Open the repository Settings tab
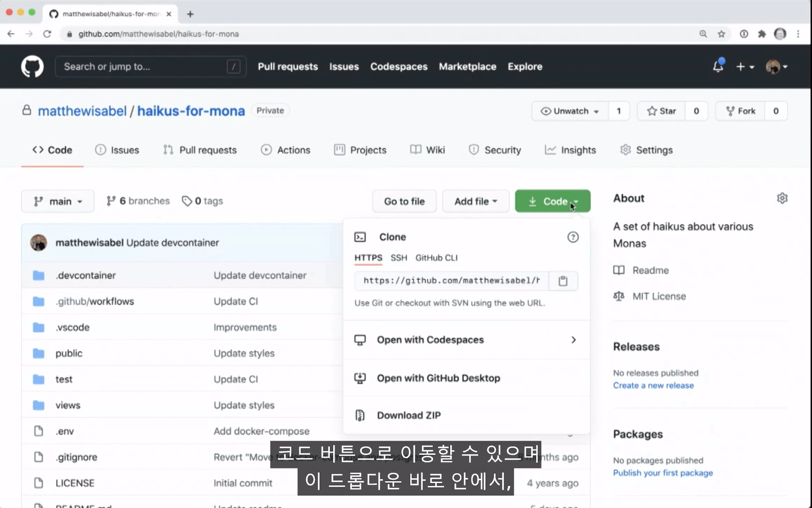The width and height of the screenshot is (812, 508). click(x=646, y=150)
